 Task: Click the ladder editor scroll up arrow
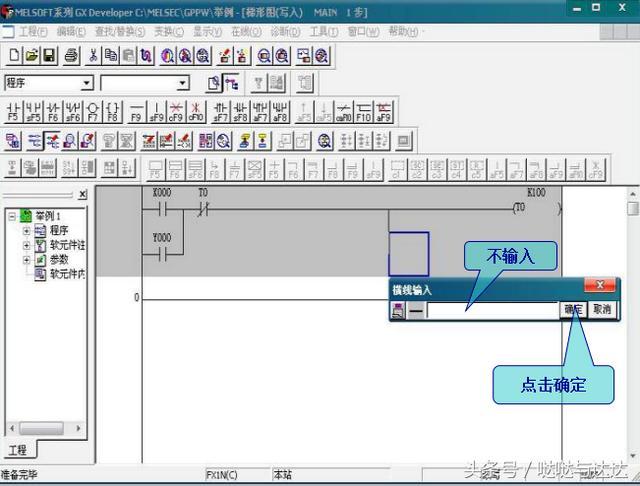coord(633,194)
